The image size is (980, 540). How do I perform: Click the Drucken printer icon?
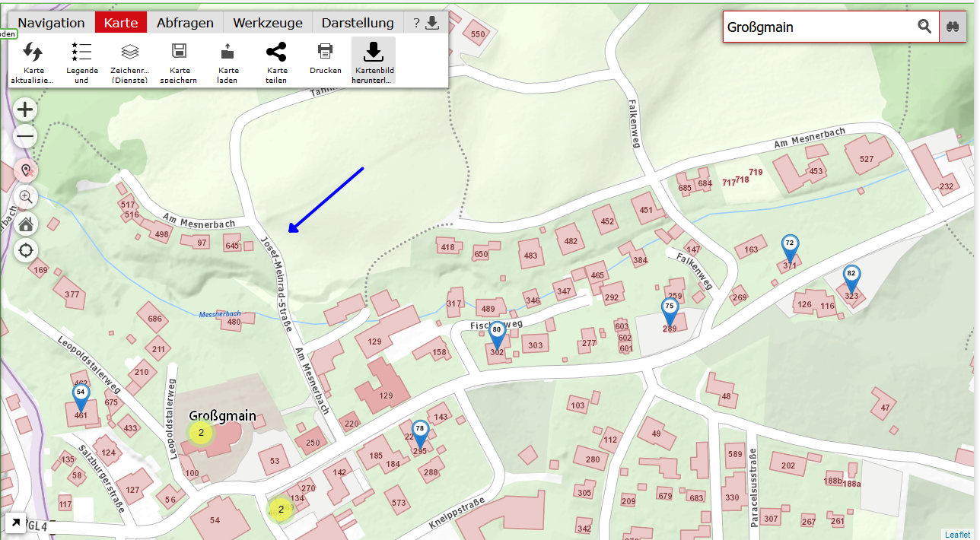(x=325, y=51)
